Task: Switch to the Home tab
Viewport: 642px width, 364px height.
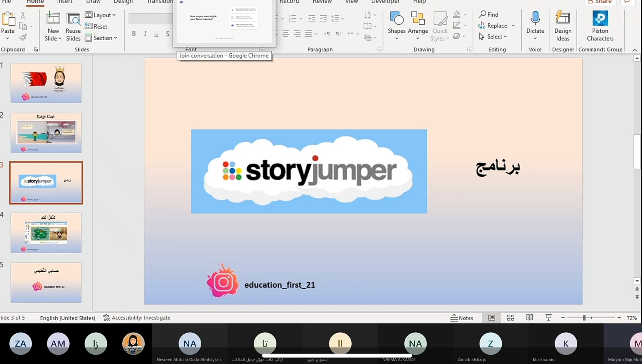Action: coord(35,2)
